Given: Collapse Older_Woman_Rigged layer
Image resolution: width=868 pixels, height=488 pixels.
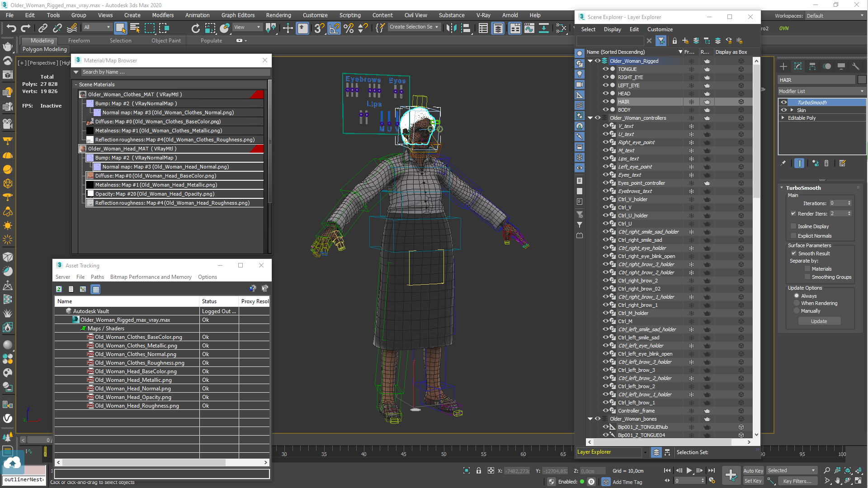Looking at the screenshot, I should 590,61.
